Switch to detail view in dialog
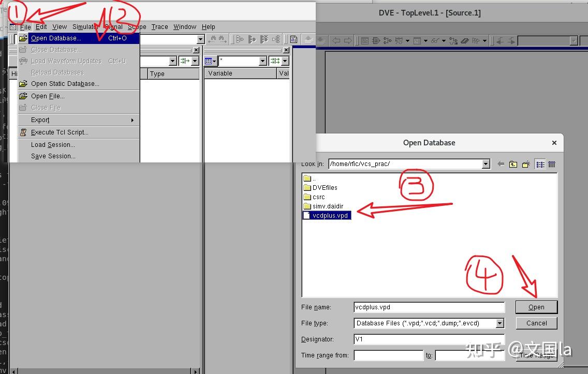 [552, 164]
